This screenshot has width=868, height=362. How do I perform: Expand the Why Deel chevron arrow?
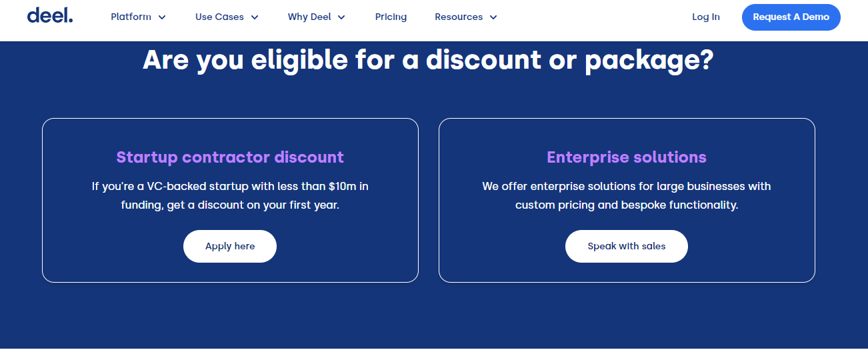[x=342, y=17]
